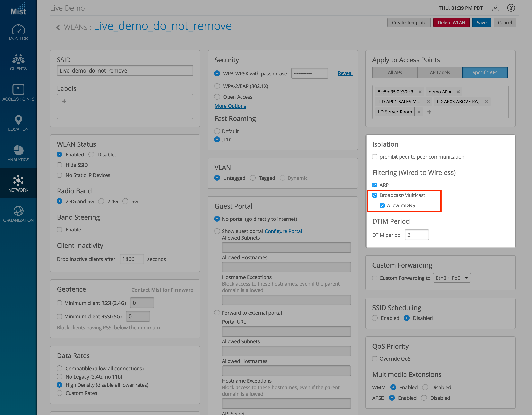The image size is (532, 415).
Task: Enable Hide SSID checkbox
Action: (x=59, y=165)
